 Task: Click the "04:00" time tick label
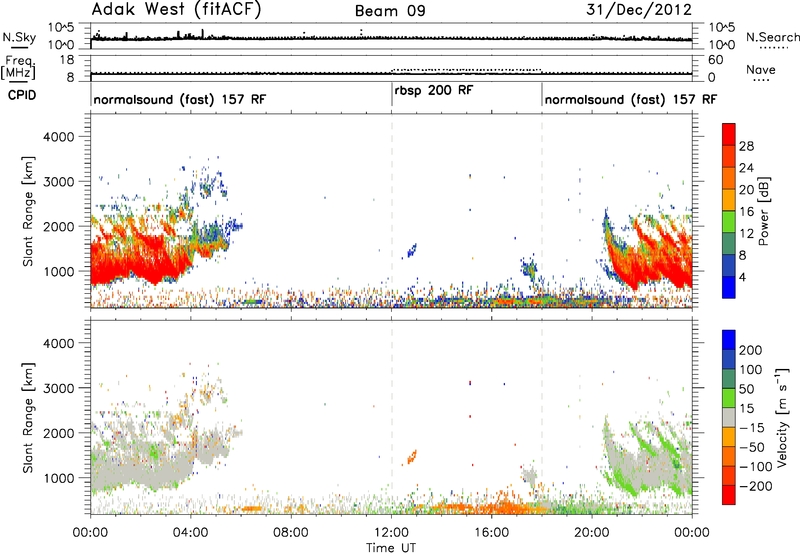pyautogui.click(x=191, y=533)
